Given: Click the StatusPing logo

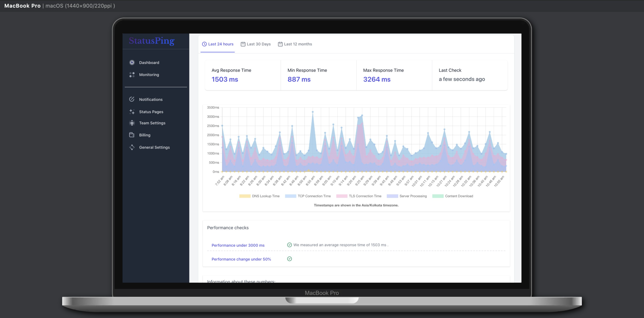Looking at the screenshot, I should coord(152,41).
